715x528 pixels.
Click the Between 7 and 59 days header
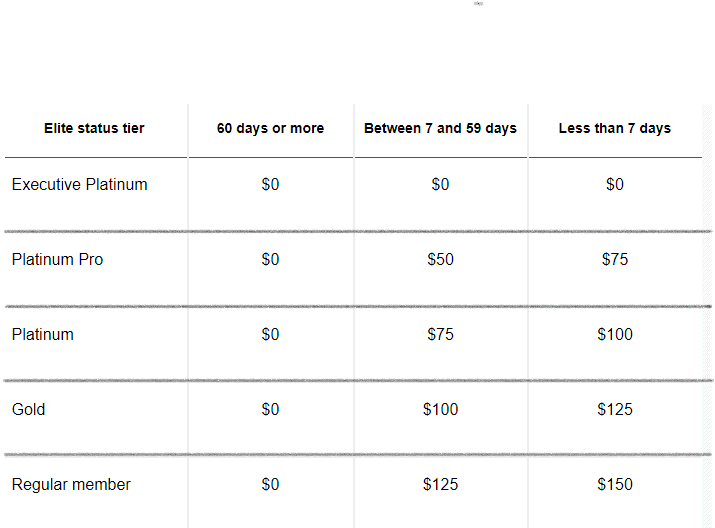[x=440, y=128]
